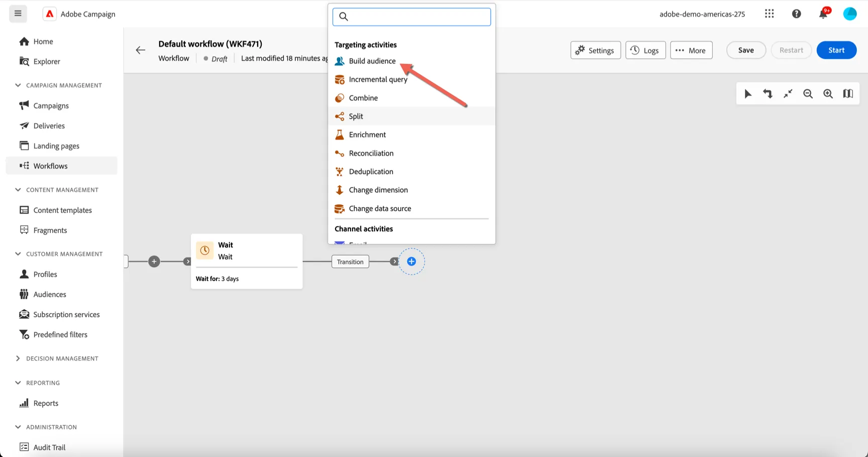Screen dimensions: 868x457
Task: Zoom out on the workflow canvas
Action: click(x=808, y=94)
